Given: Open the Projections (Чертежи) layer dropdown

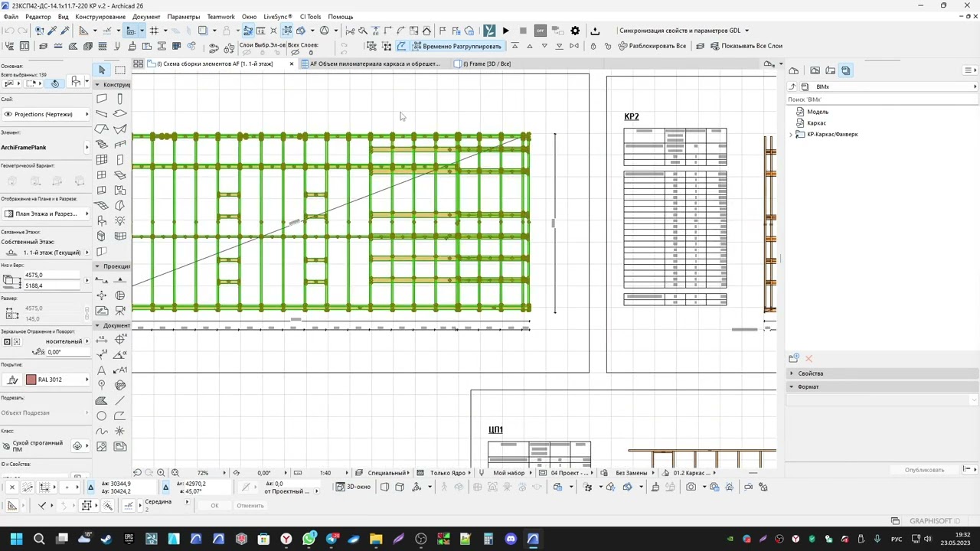Looking at the screenshot, I should coord(46,114).
